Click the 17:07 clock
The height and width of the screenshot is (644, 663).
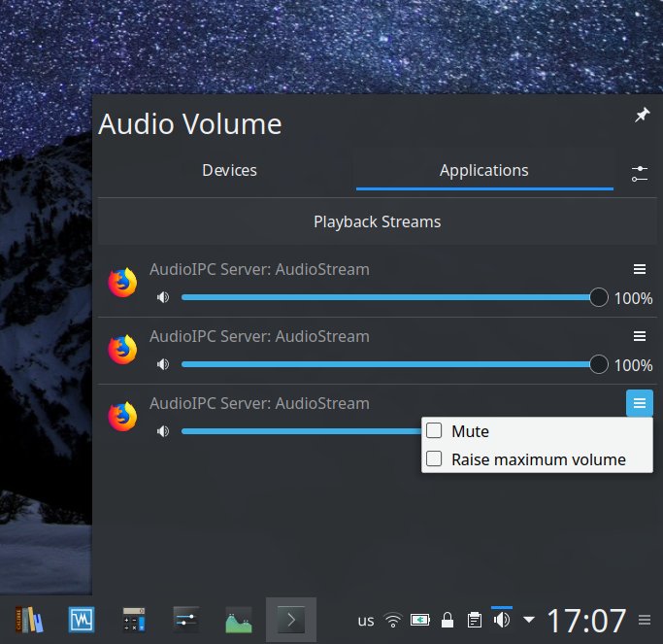pyautogui.click(x=586, y=621)
